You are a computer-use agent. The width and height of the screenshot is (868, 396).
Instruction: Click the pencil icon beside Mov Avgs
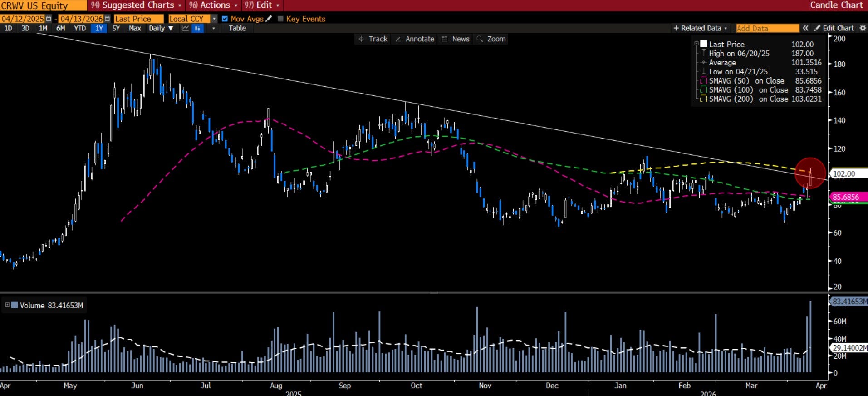(269, 19)
